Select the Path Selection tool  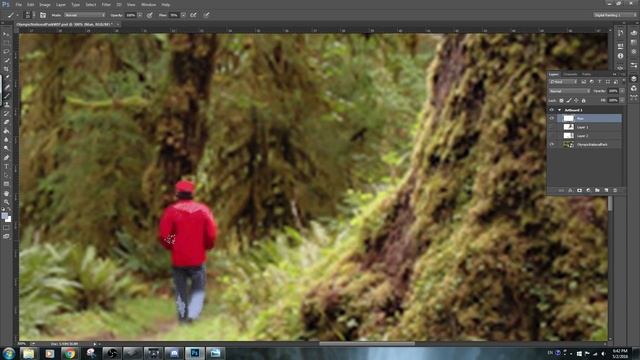coord(6,176)
